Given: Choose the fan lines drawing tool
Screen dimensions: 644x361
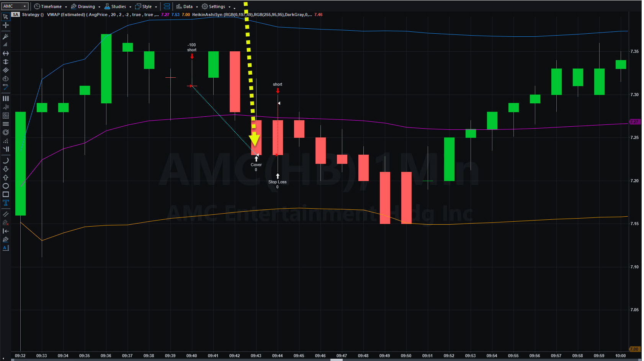Looking at the screenshot, I should pos(5,45).
